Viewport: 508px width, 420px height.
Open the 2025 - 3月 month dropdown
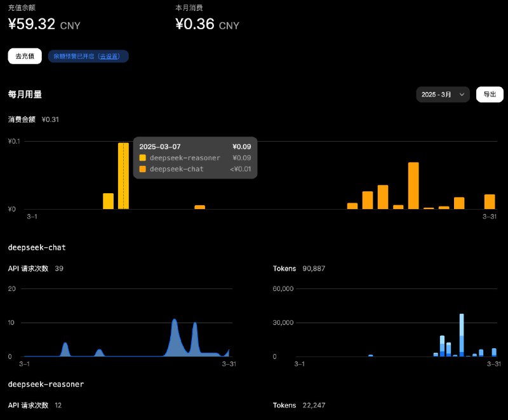click(443, 94)
